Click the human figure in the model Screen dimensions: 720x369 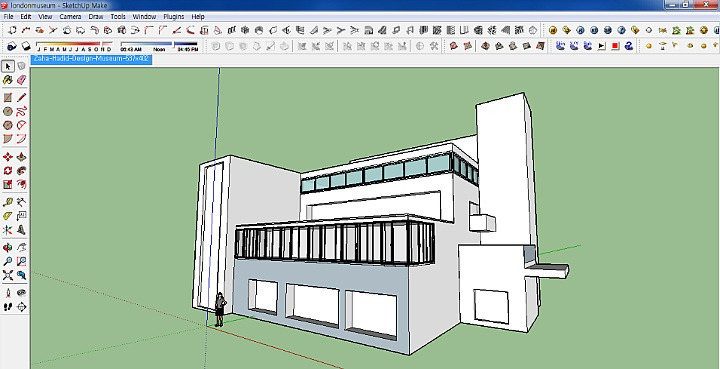tap(220, 309)
